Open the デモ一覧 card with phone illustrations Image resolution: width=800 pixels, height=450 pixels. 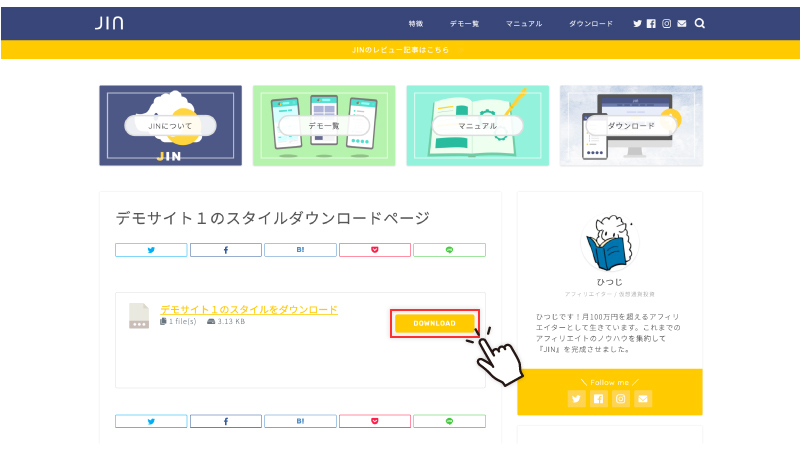tap(324, 126)
